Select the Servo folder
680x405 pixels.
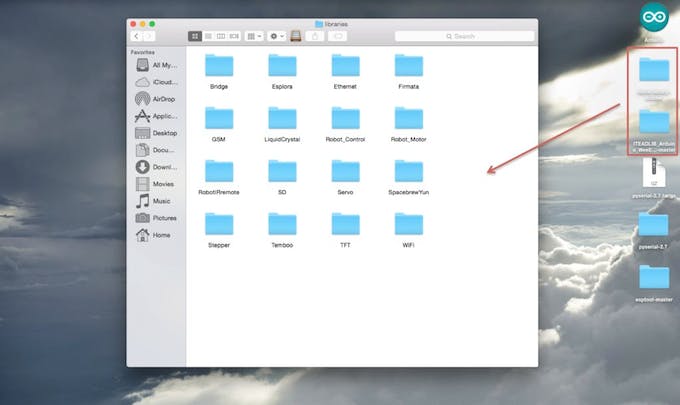346,171
